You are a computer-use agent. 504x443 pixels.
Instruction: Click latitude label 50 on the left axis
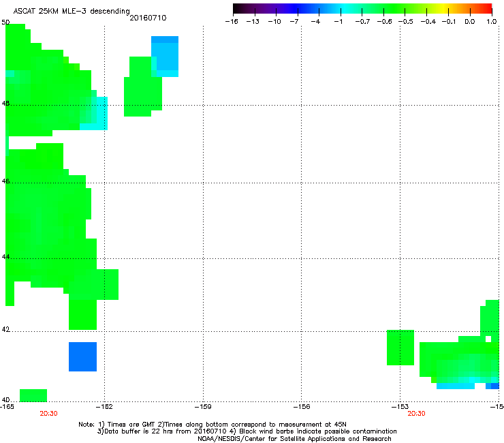tap(5, 22)
